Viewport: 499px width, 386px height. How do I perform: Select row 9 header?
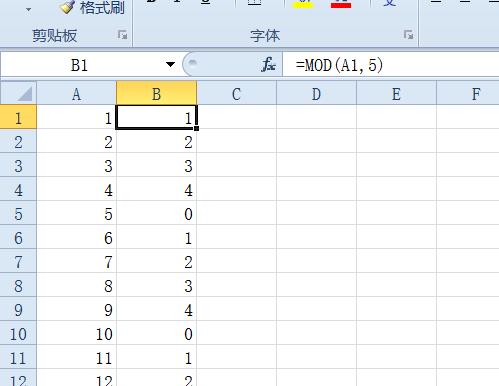tap(18, 309)
